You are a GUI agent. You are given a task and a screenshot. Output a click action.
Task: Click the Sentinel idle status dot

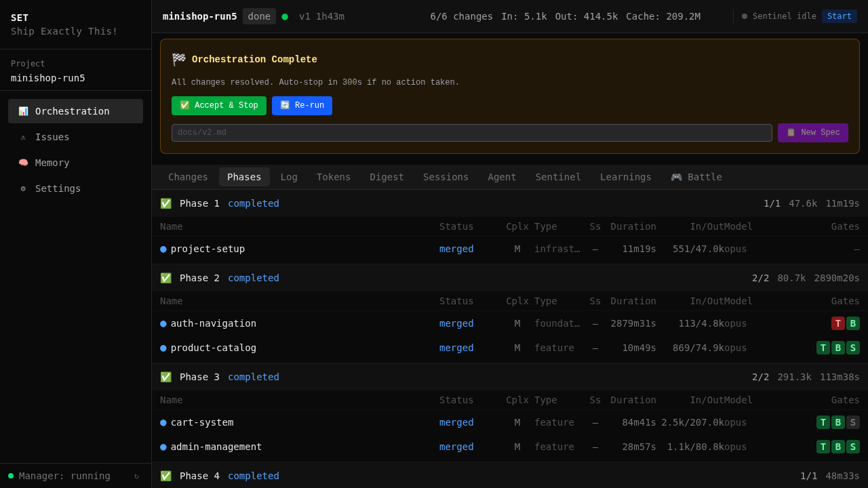743,16
